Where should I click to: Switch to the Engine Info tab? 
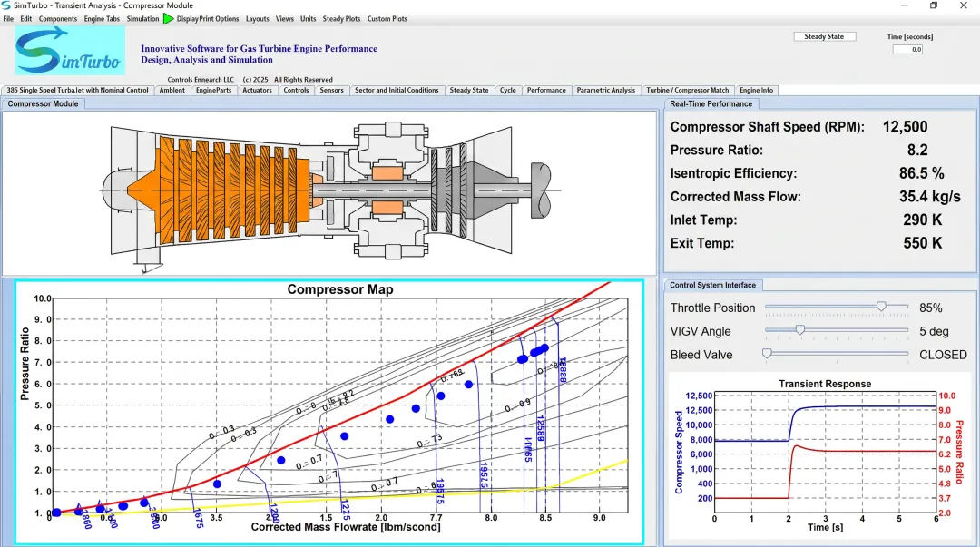coord(756,90)
